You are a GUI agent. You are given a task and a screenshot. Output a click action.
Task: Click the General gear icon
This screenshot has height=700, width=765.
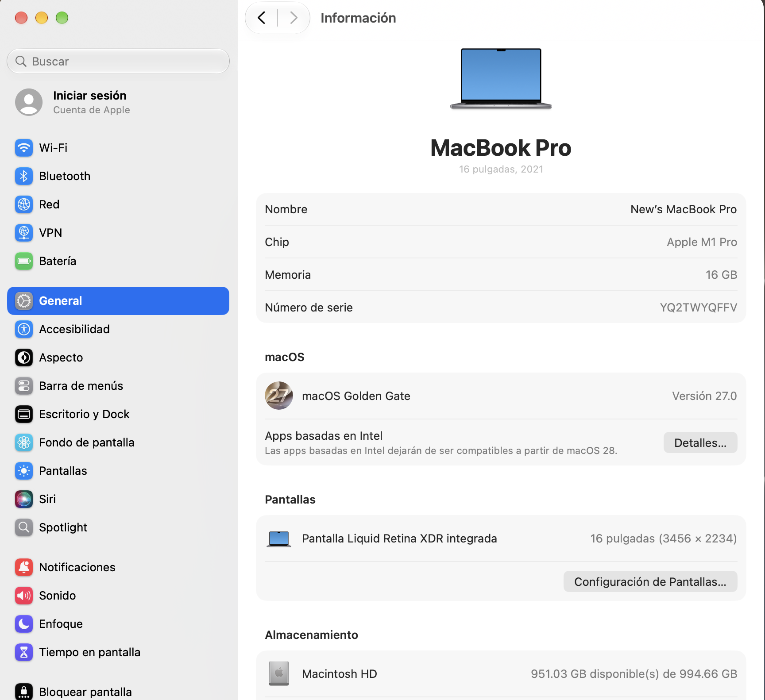24,301
